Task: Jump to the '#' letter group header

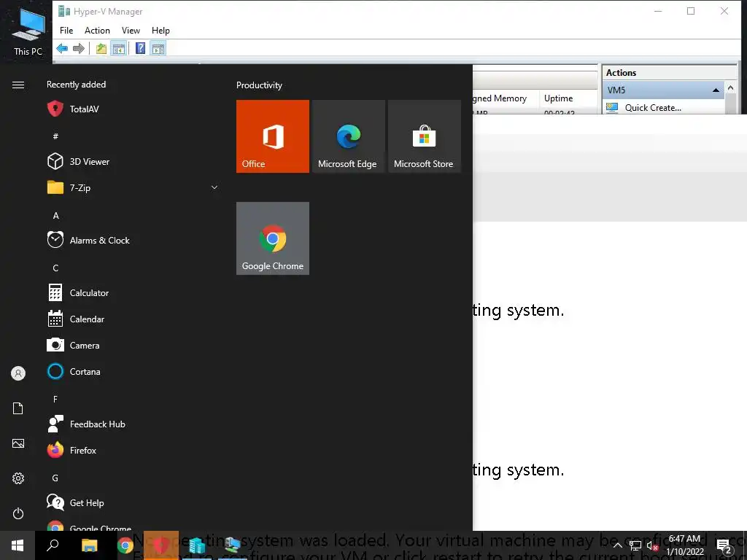Action: click(55, 136)
